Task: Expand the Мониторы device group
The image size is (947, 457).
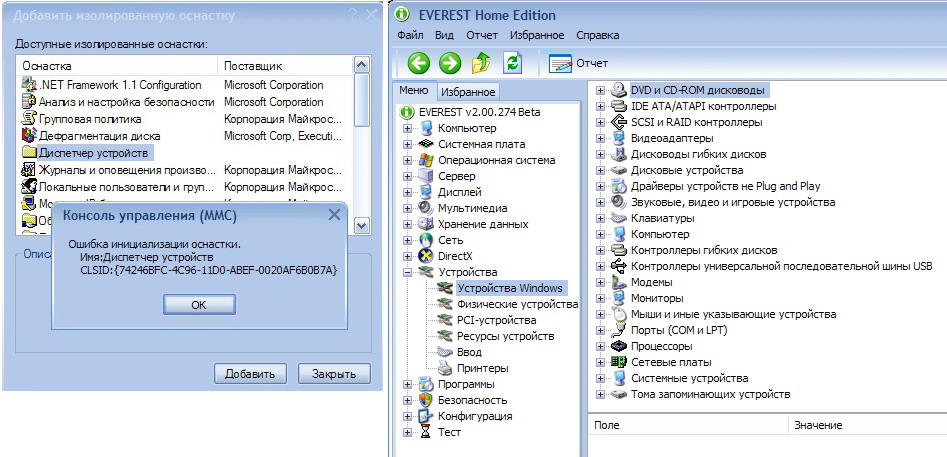Action: [x=600, y=298]
